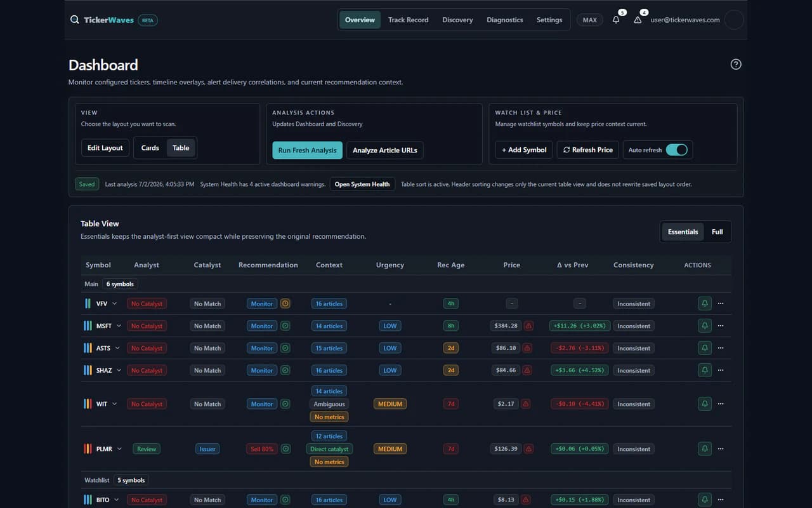
Task: Click Run Fresh Analysis
Action: pos(307,150)
